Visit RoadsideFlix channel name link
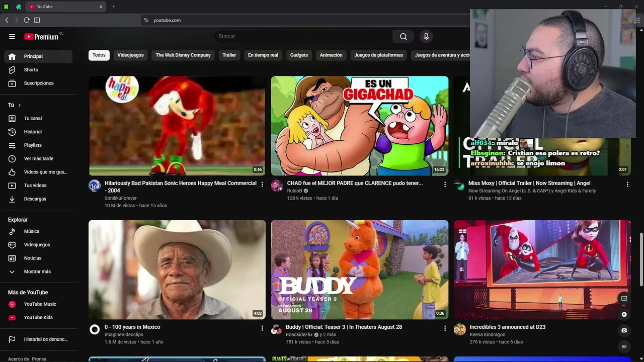Viewport: 644px width, 362px height. point(299,334)
